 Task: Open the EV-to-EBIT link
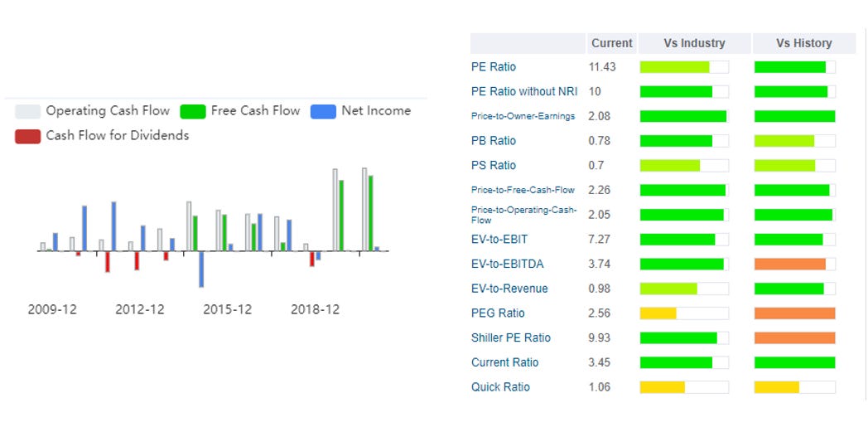click(499, 240)
